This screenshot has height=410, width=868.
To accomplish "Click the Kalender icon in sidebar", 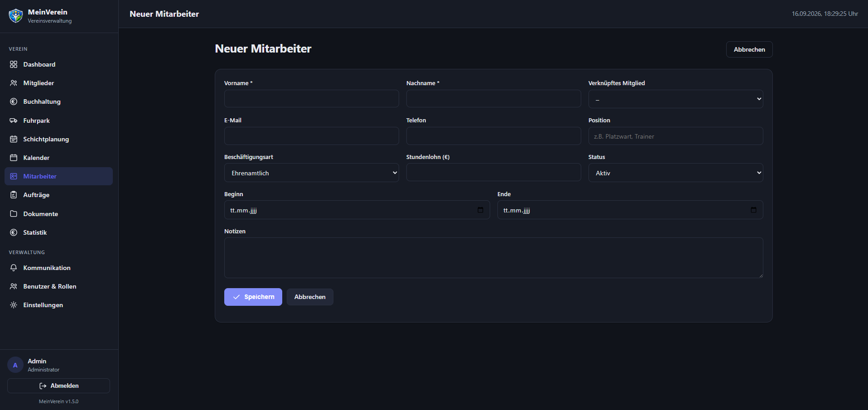I will point(14,158).
